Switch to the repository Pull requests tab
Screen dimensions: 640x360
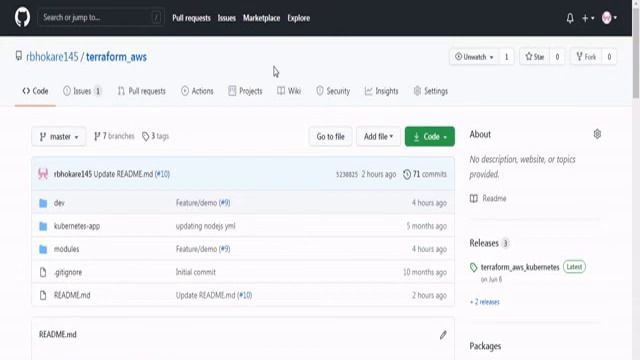[142, 91]
